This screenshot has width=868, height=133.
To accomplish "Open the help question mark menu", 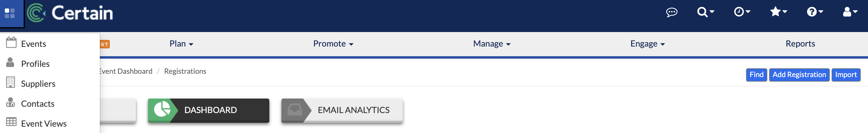I will 815,12.
